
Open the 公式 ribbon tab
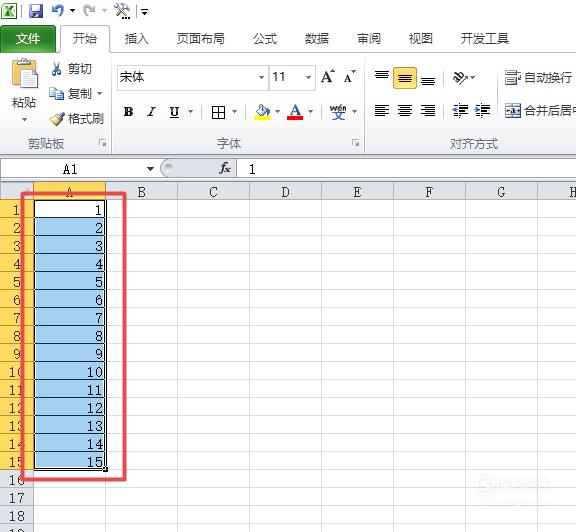click(264, 39)
